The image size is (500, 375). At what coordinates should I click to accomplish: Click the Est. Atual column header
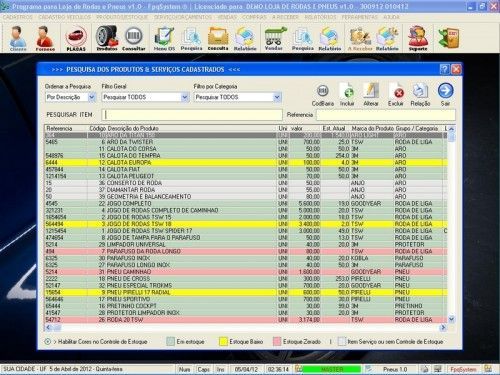click(x=334, y=128)
